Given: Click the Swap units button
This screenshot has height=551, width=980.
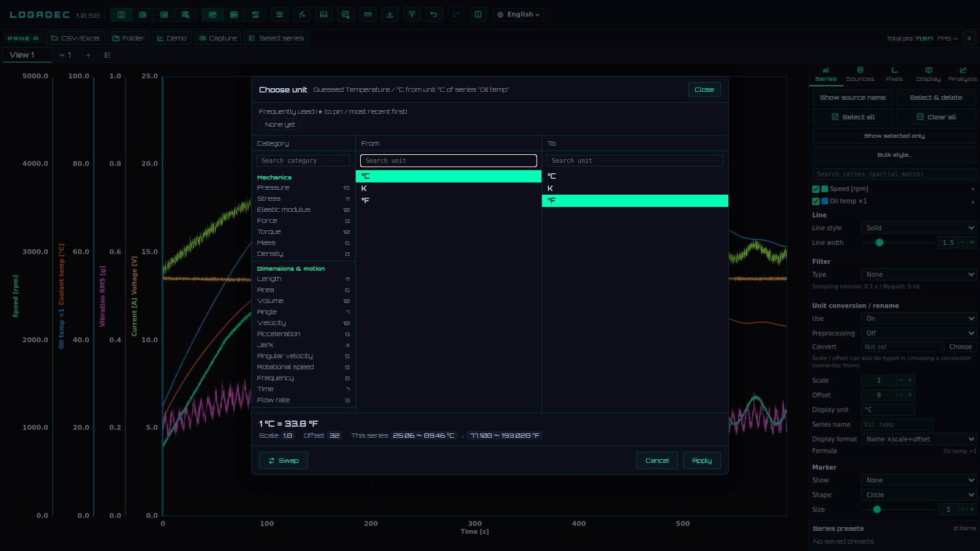Looking at the screenshot, I should [284, 460].
